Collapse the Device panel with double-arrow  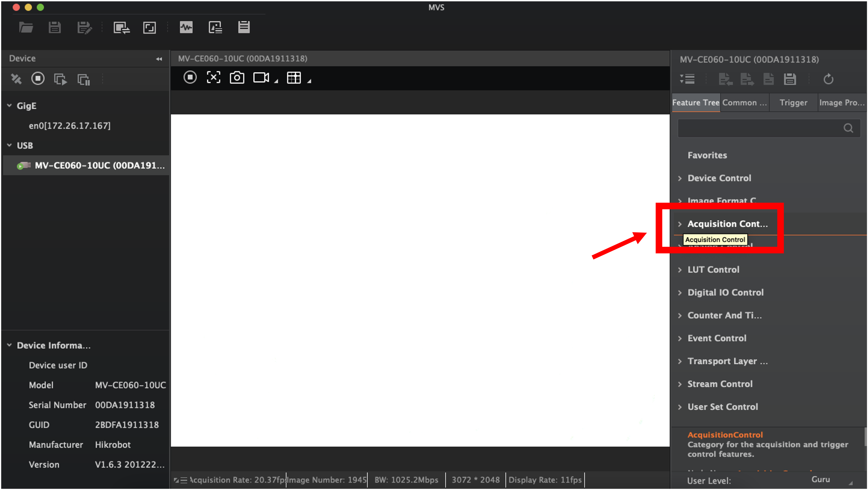159,59
